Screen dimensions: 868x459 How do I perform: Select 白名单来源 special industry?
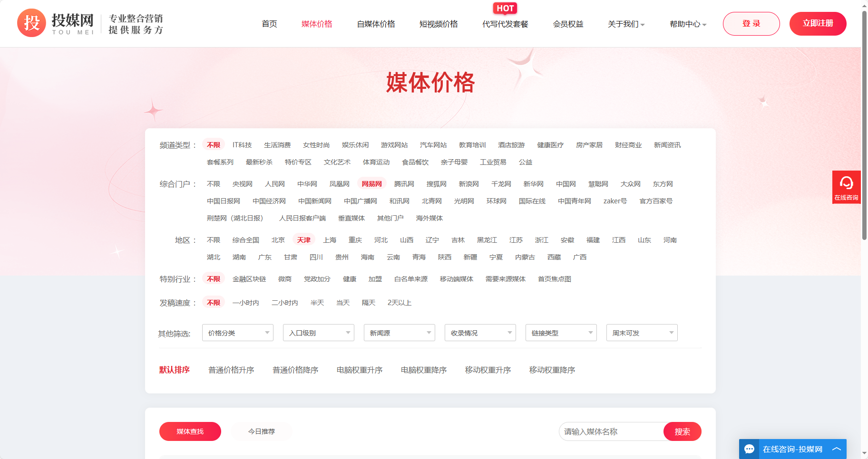click(410, 279)
